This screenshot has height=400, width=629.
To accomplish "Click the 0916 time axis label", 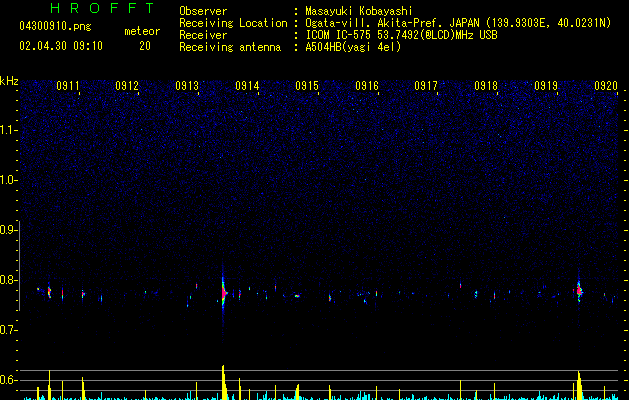I will 367,86.
